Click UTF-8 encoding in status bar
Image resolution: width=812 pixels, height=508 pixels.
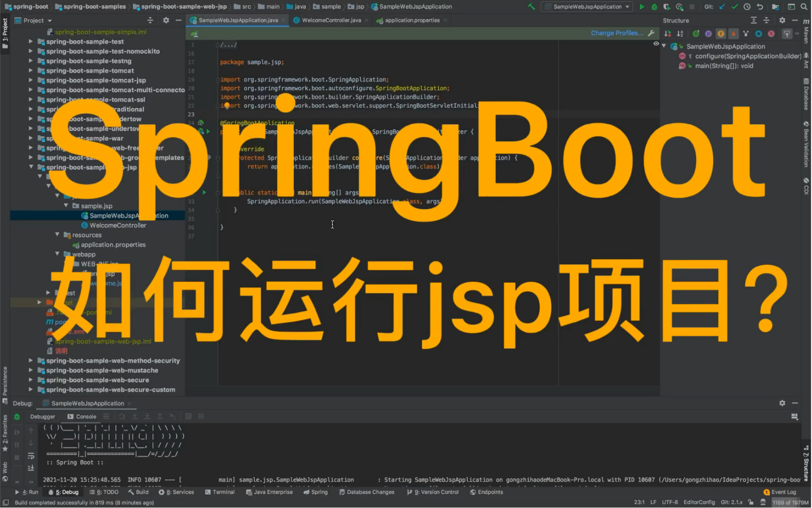669,502
